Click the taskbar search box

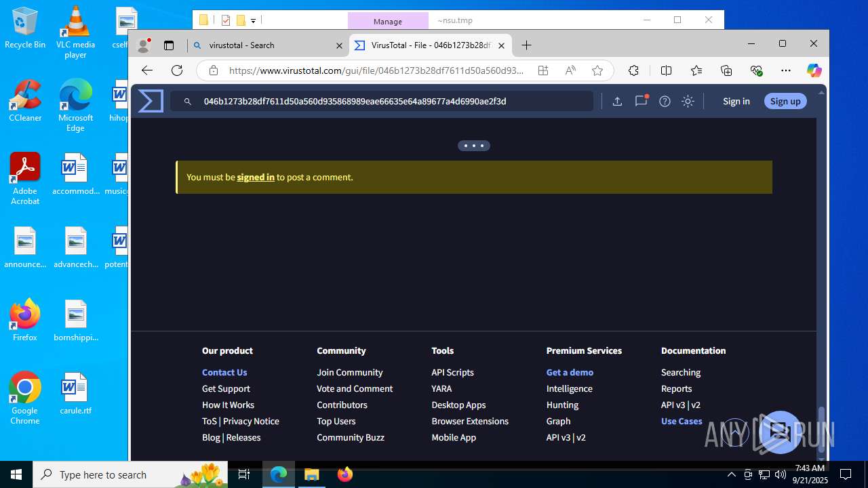[x=132, y=474]
